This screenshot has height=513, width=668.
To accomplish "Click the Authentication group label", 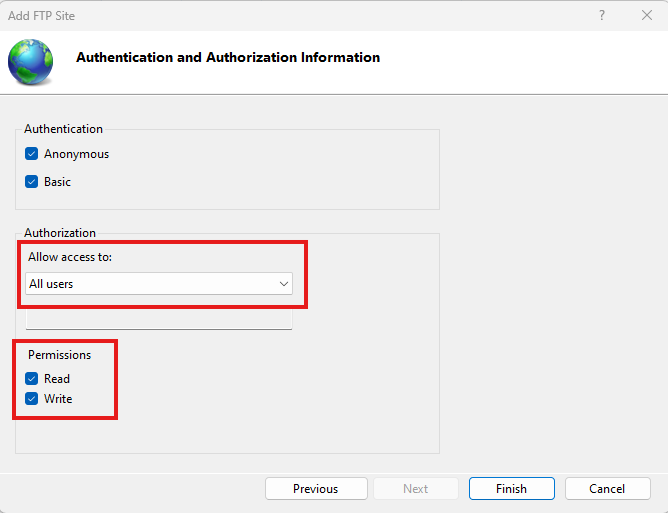I will (x=63, y=129).
